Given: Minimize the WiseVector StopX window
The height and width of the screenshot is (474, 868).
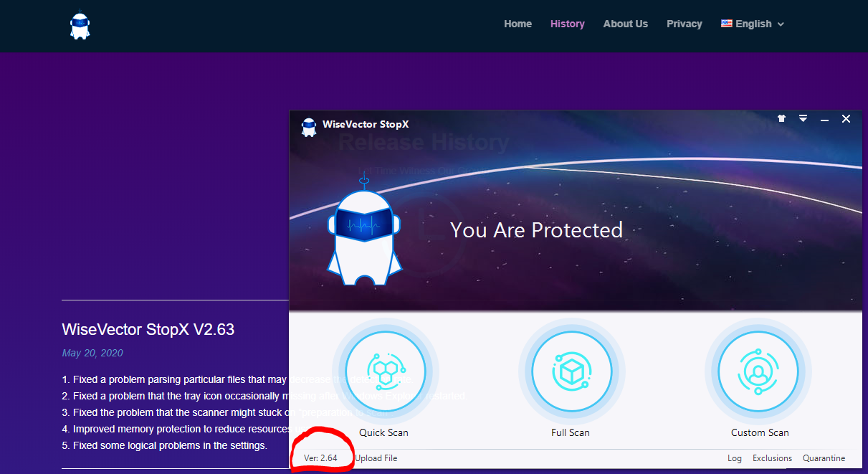Looking at the screenshot, I should [x=824, y=119].
